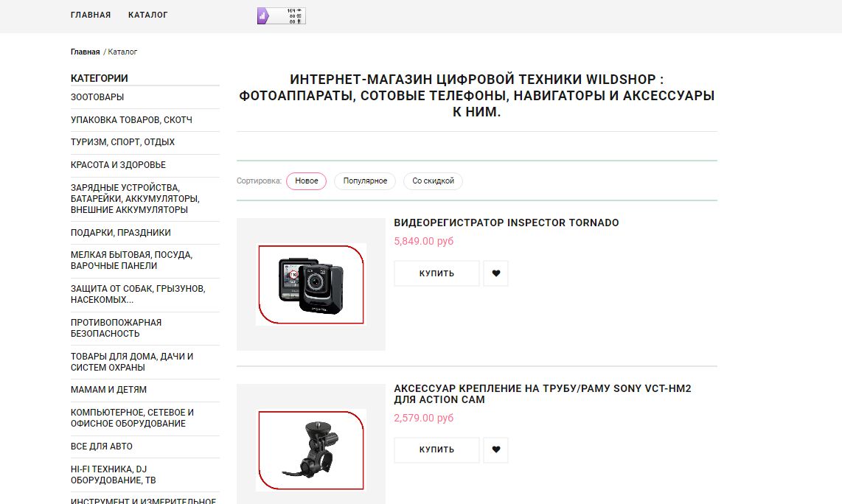Viewport: 842px width, 504px height.
Task: Open Sony VCT-HM2 mount product title
Action: point(543,394)
